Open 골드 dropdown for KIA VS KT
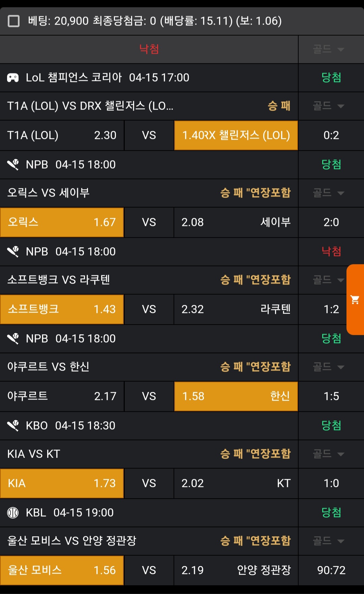Viewport: 364px width, 594px height. coord(328,454)
